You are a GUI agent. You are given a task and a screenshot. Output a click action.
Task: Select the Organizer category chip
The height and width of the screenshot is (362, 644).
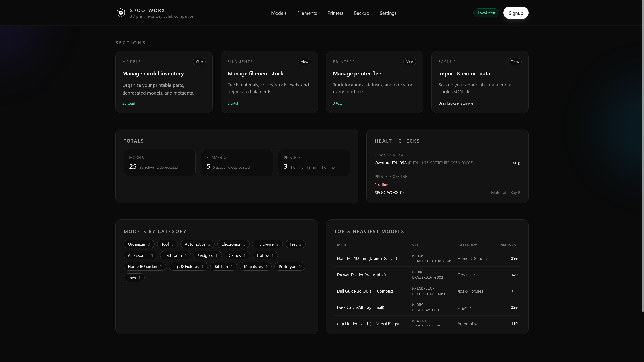coord(139,244)
